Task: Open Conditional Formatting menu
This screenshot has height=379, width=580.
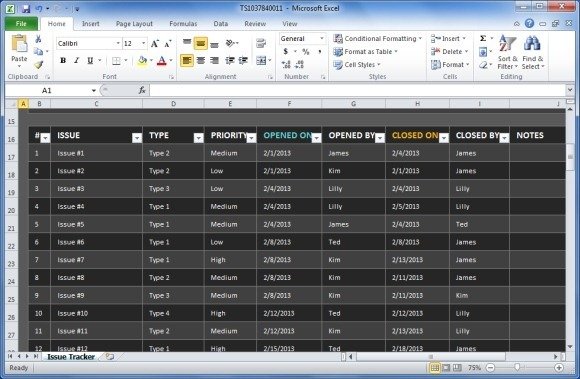Action: point(378,38)
